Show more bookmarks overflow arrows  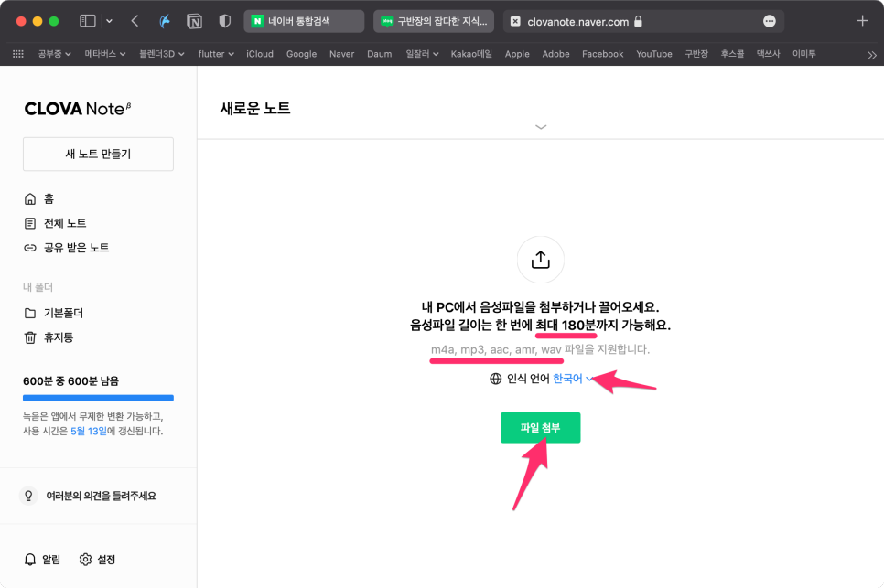pos(871,55)
